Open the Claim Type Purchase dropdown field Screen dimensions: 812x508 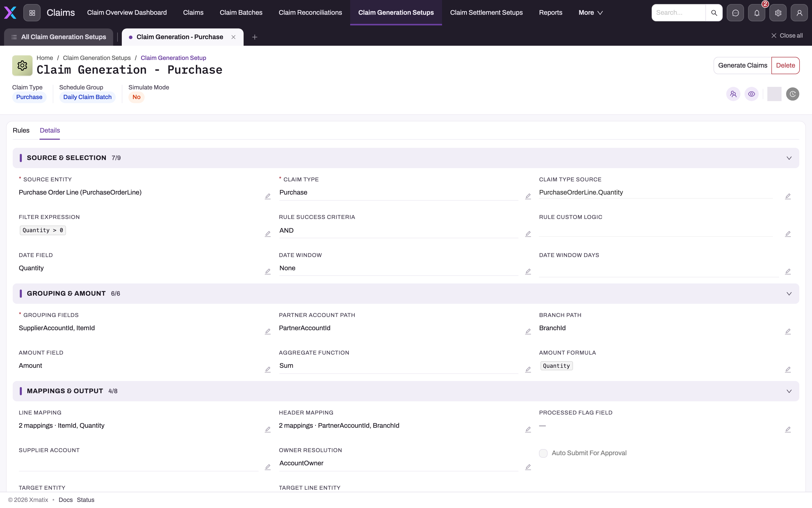click(x=399, y=193)
